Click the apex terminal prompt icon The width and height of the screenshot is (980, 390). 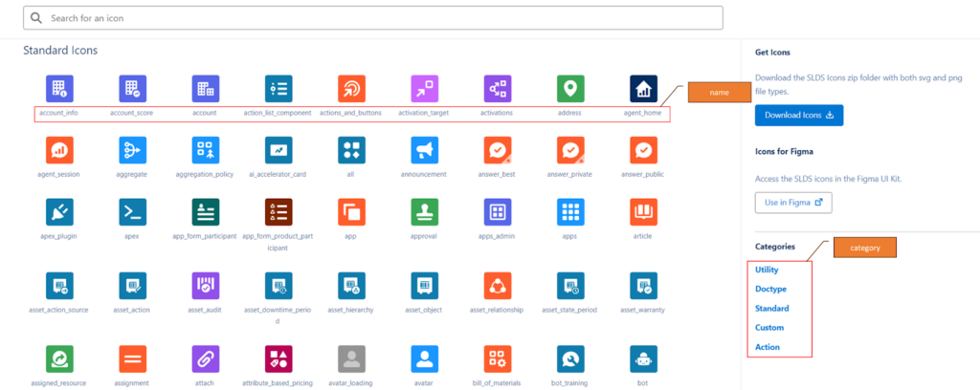132,211
